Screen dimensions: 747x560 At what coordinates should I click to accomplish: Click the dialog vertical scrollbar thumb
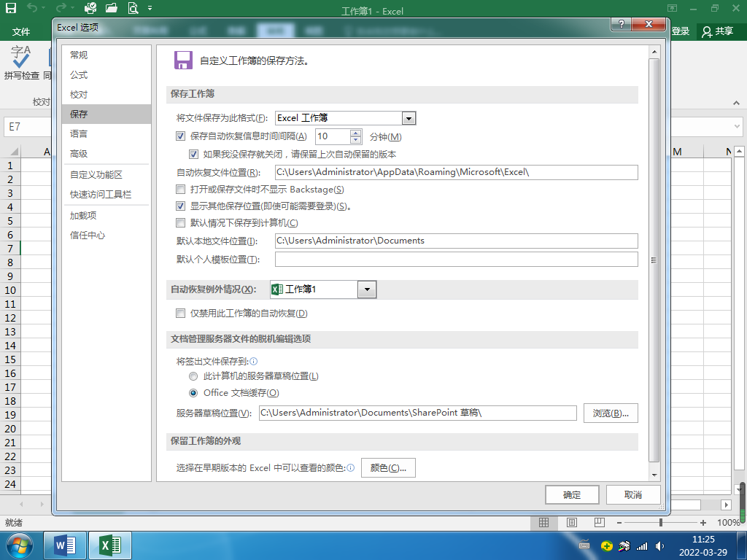click(x=654, y=260)
